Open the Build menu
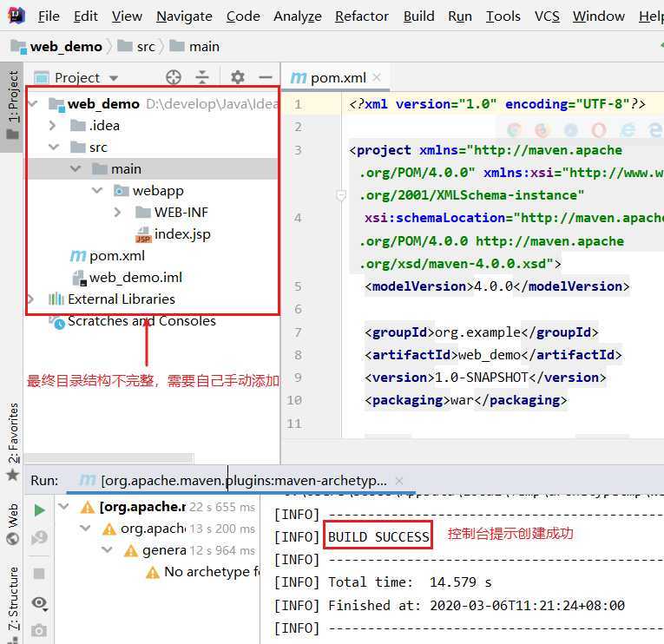The width and height of the screenshot is (664, 644). point(418,16)
